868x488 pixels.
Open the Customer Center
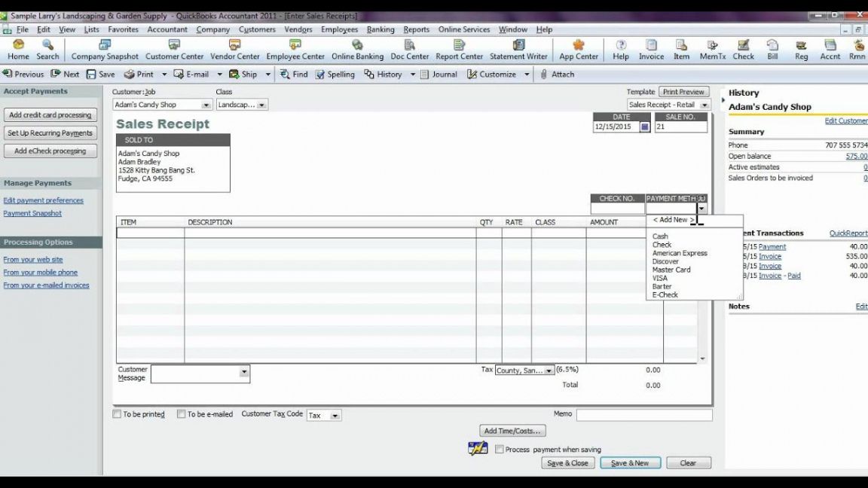[x=174, y=49]
